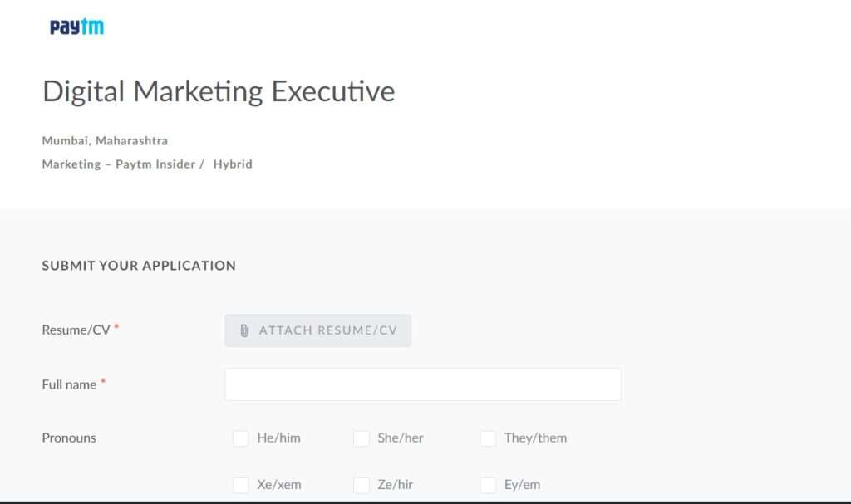Click the Digital Marketing Executive job title
851x504 pixels.
pyautogui.click(x=219, y=91)
